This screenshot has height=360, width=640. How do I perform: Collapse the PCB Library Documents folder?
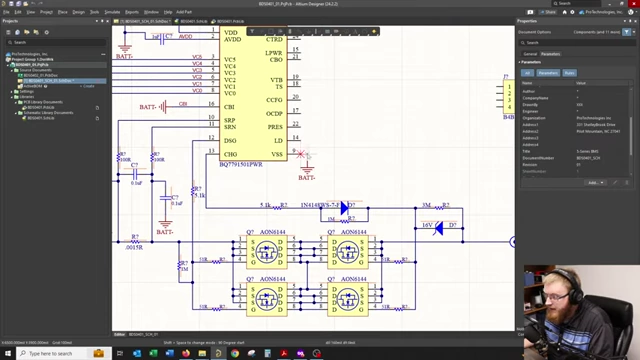click(x=16, y=102)
